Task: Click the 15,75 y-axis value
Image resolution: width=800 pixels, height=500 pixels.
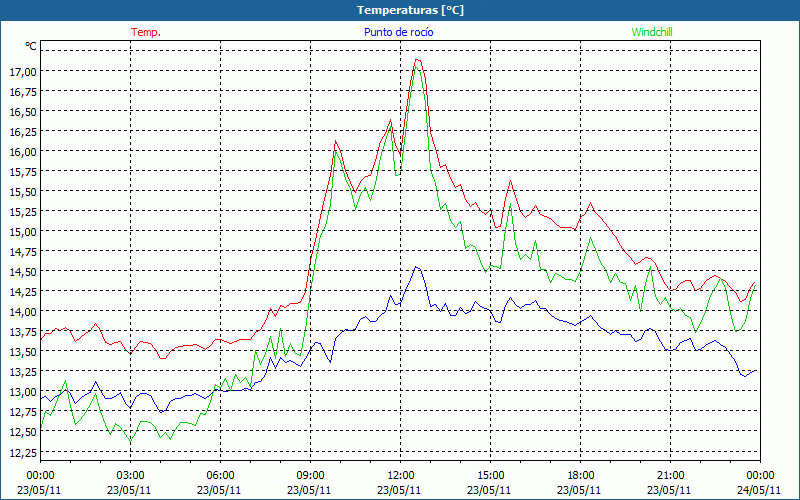Action: [x=22, y=171]
